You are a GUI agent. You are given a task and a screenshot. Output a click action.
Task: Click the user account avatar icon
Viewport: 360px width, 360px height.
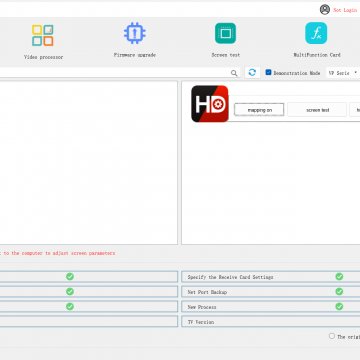[325, 10]
